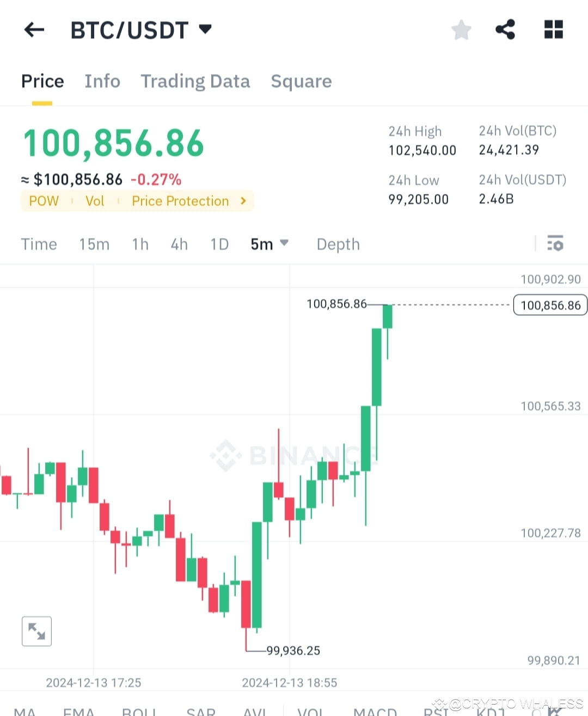This screenshot has height=716, width=588.
Task: Switch to the Trading Data tab
Action: pos(195,81)
